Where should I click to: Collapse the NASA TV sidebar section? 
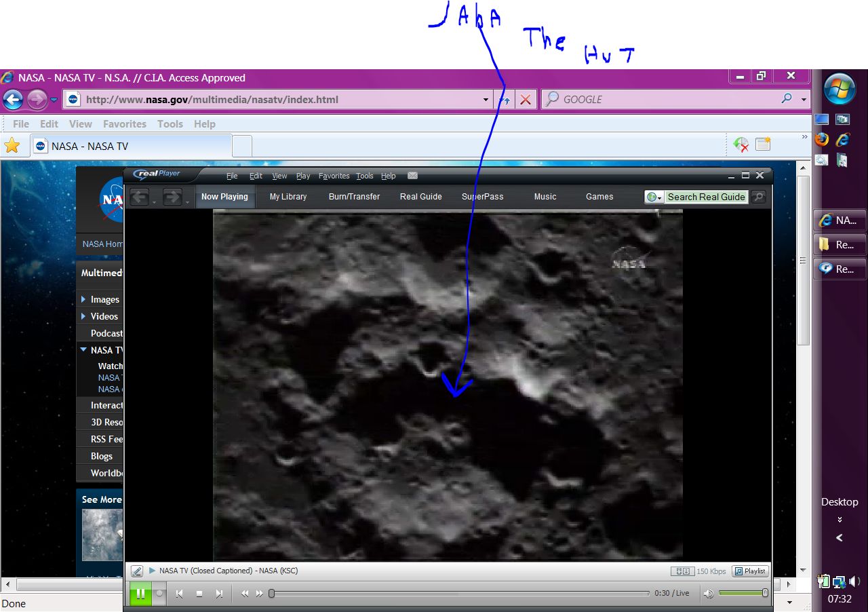tap(83, 350)
